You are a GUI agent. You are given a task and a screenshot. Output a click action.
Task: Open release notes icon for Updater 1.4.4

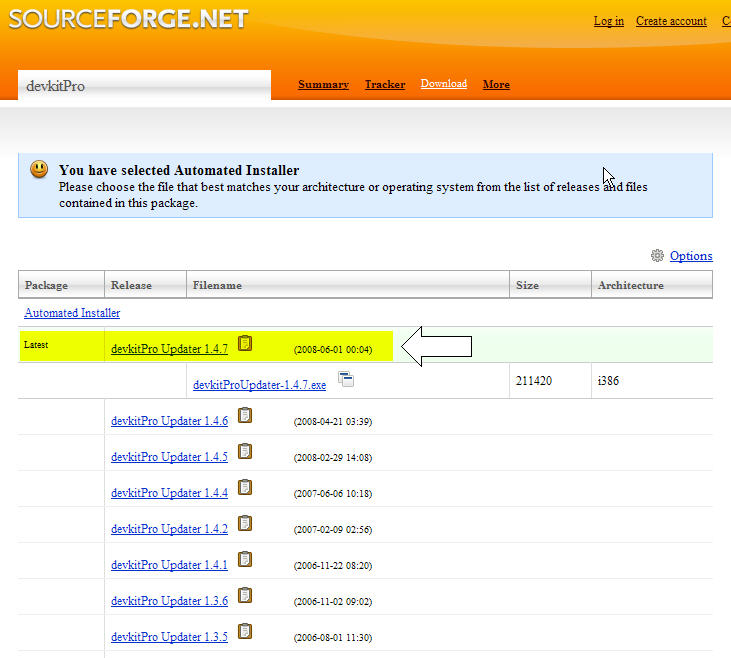pyautogui.click(x=245, y=488)
